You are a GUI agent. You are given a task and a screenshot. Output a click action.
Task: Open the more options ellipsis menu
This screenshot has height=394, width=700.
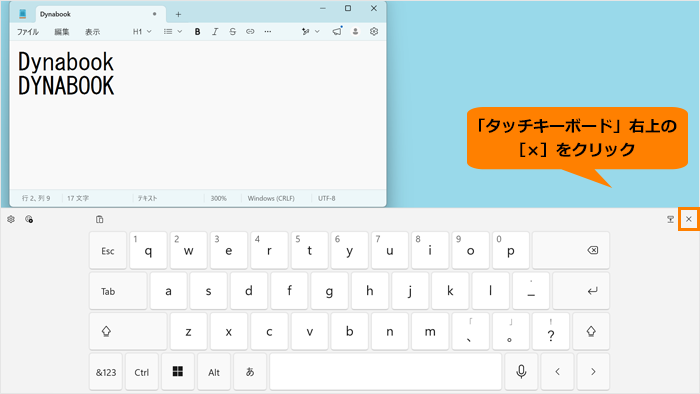[267, 32]
